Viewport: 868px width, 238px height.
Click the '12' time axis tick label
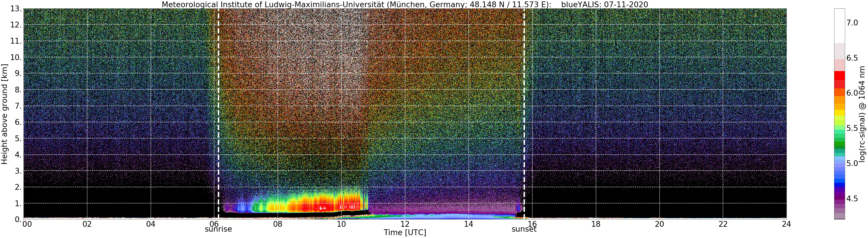405,224
